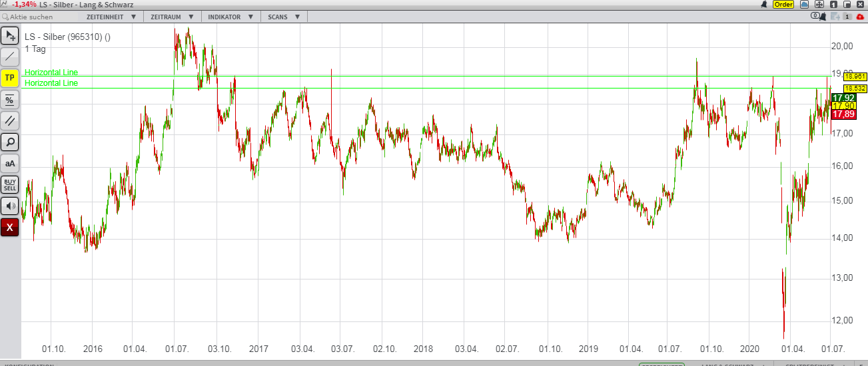Open the aA text annotation tool
The height and width of the screenshot is (366, 868).
pyautogui.click(x=9, y=163)
